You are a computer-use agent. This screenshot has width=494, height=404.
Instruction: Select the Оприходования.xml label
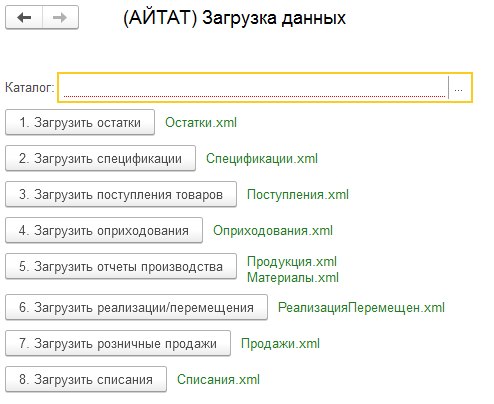tap(273, 230)
